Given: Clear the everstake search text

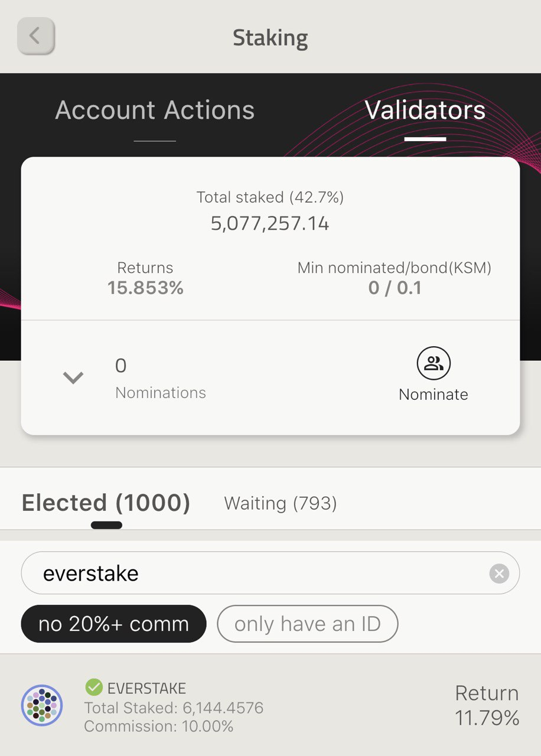Looking at the screenshot, I should coord(499,573).
